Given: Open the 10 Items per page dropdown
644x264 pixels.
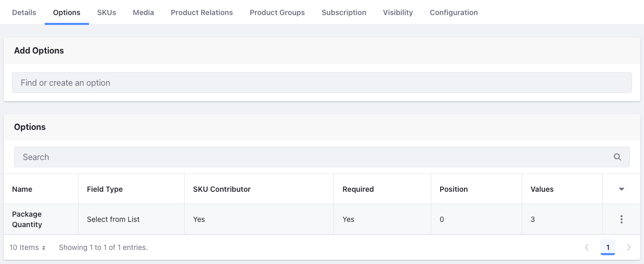Looking at the screenshot, I should tap(28, 247).
